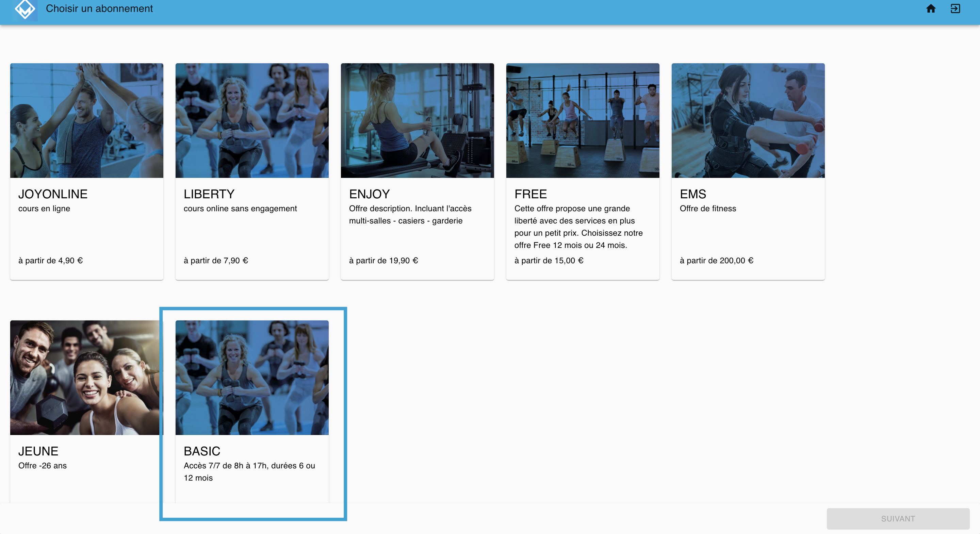
Task: Select the BASIC title
Action: click(202, 451)
